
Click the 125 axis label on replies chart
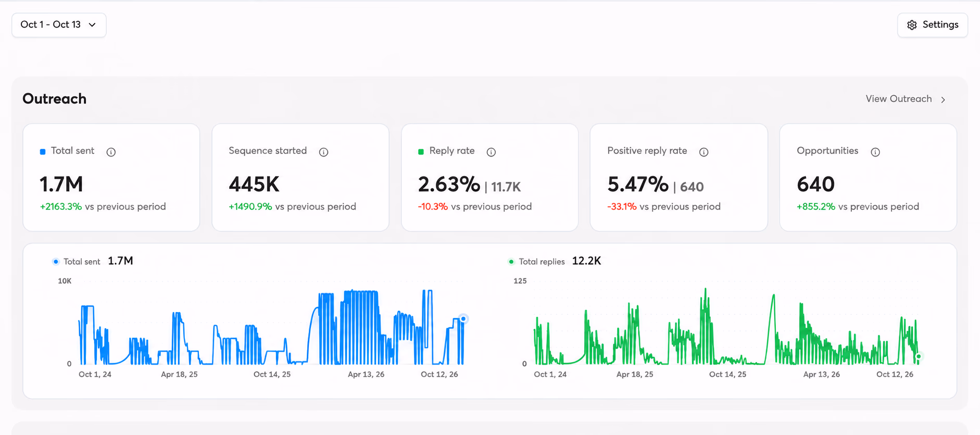520,281
